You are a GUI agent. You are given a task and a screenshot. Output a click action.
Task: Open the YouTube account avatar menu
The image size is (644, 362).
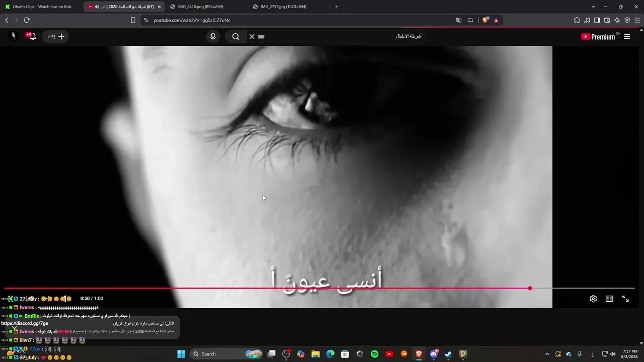[14, 36]
